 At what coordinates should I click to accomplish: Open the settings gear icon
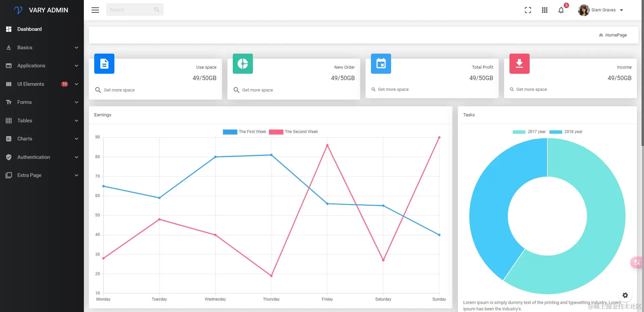625,295
